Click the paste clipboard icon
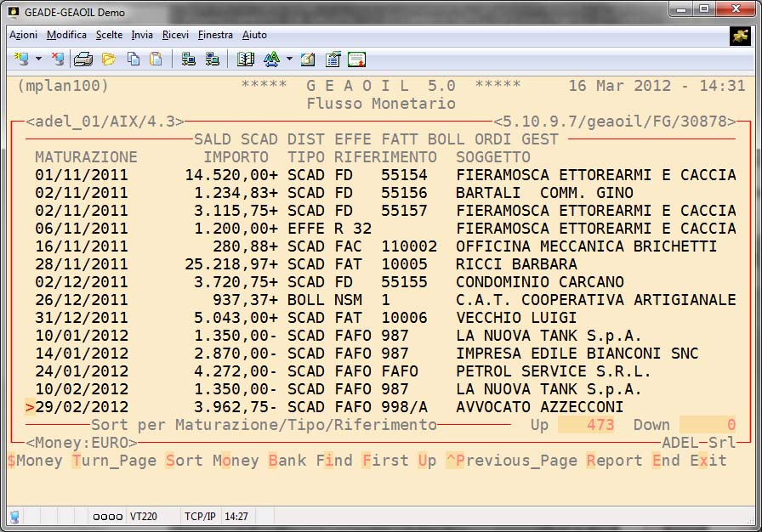Screen dimensions: 762x532 pos(156,59)
